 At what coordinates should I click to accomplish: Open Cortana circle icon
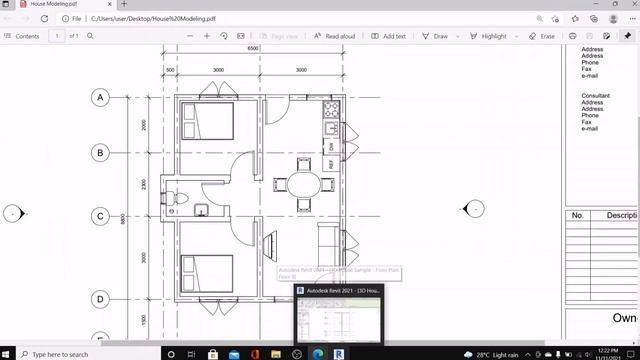171,354
